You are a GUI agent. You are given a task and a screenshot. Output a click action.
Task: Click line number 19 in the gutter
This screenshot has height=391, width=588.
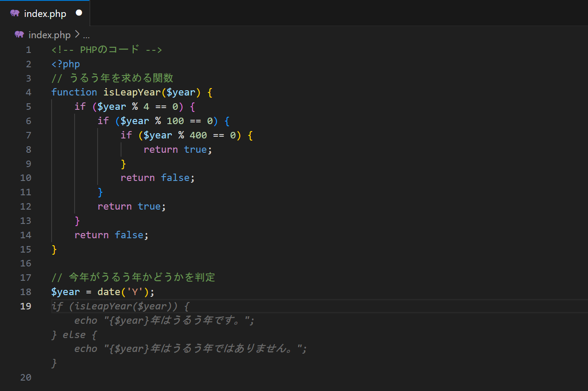26,306
